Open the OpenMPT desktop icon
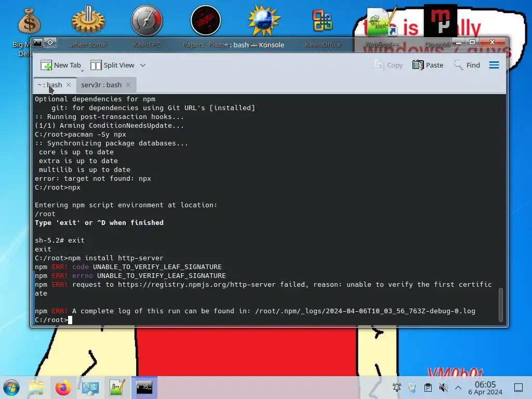This screenshot has width=532, height=399. click(x=440, y=20)
